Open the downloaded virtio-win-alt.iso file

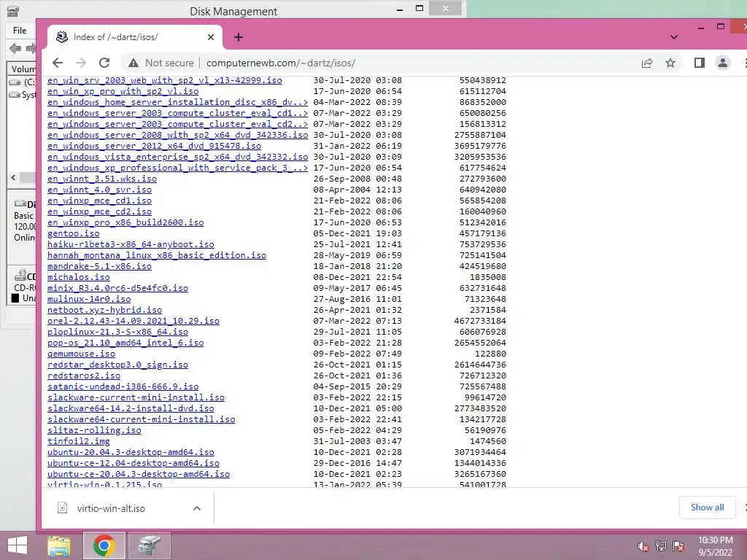pyautogui.click(x=111, y=508)
